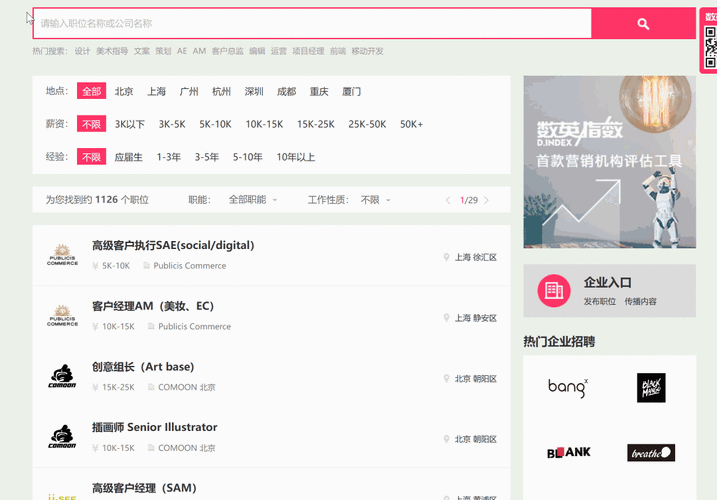Click hot search term 移动开发

(367, 51)
